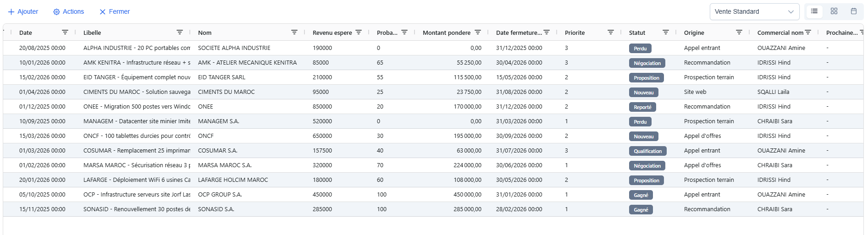Expand the Vente Standard dropdown

pyautogui.click(x=754, y=12)
